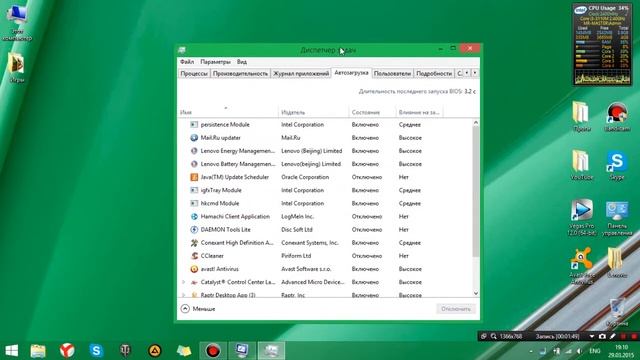This screenshot has width=640, height=360.
Task: Click the Отключить button
Action: [x=456, y=309]
